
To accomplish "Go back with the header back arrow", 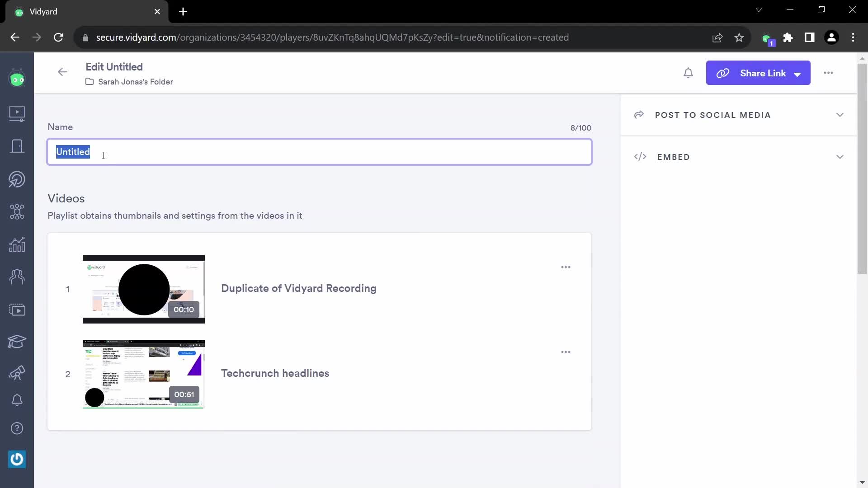I will (x=62, y=72).
